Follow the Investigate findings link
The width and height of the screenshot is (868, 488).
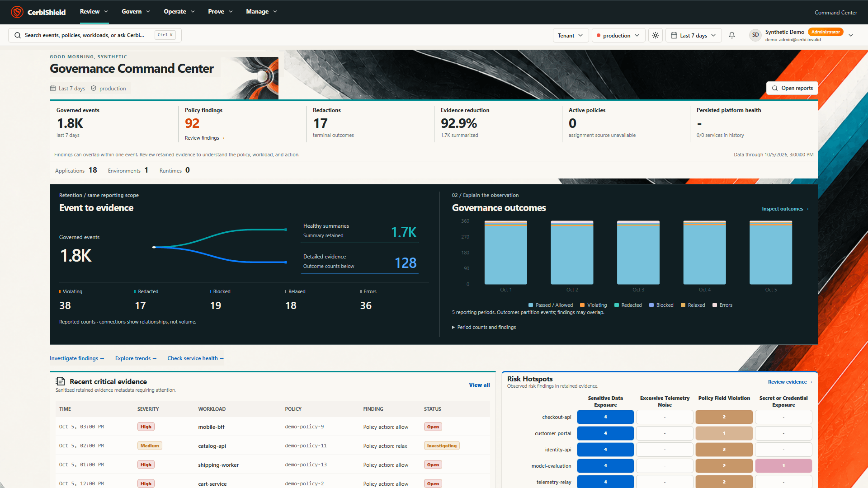[x=77, y=358]
